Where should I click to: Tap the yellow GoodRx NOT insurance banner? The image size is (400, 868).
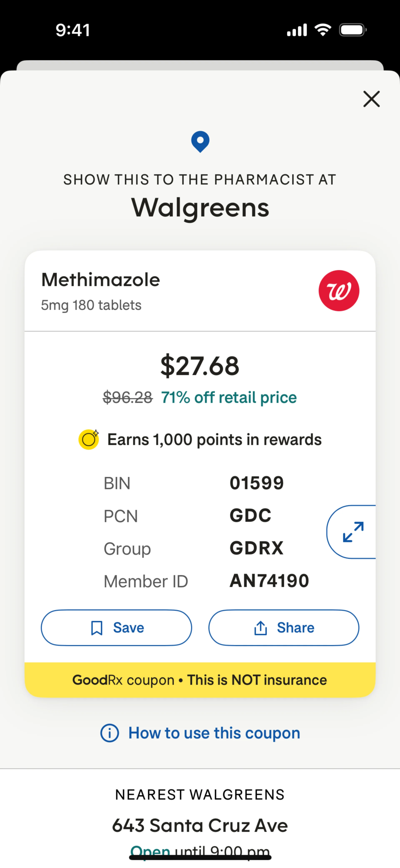tap(200, 680)
